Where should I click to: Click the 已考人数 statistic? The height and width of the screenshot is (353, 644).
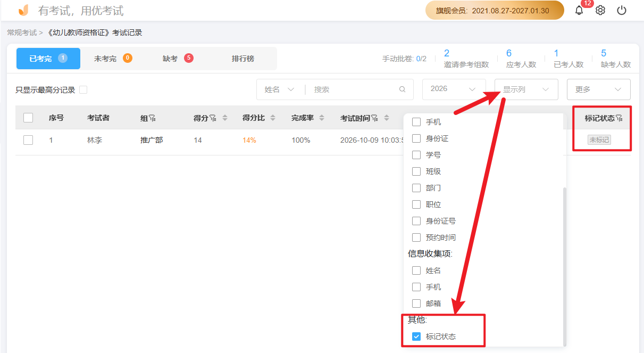tap(568, 59)
